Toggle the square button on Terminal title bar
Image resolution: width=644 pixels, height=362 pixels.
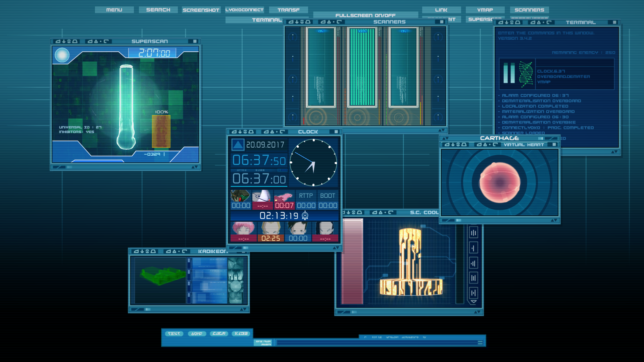pos(614,22)
